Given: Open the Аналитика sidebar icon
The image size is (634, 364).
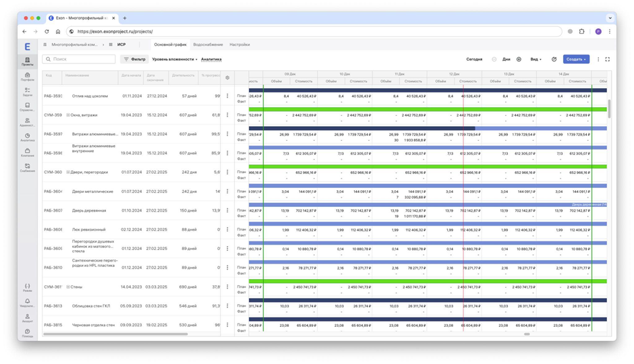Looking at the screenshot, I should point(27,138).
